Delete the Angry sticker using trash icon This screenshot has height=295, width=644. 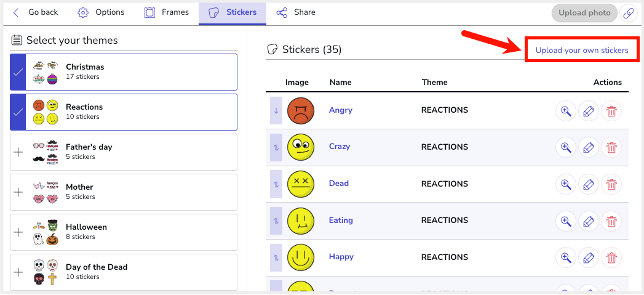pos(611,111)
